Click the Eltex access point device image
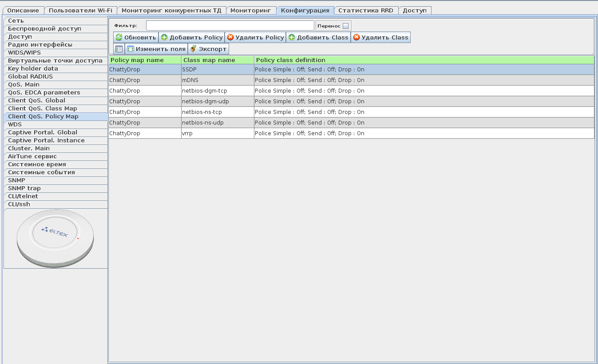 55,239
